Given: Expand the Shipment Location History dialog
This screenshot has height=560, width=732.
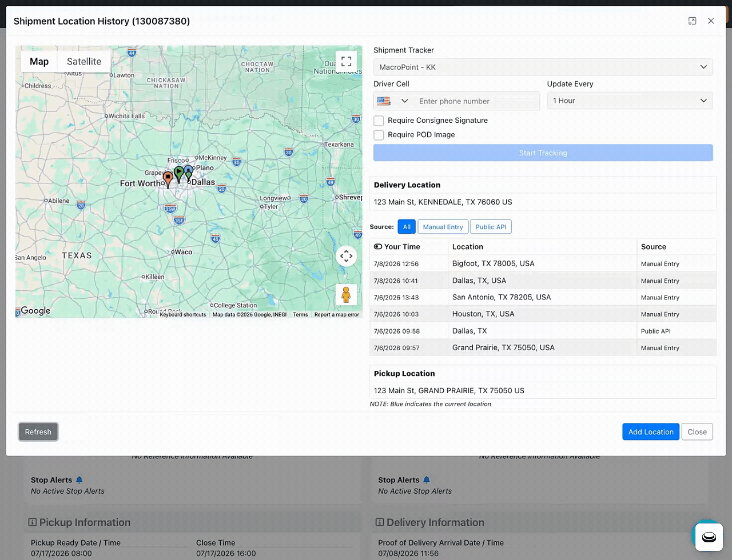Looking at the screenshot, I should tap(692, 21).
